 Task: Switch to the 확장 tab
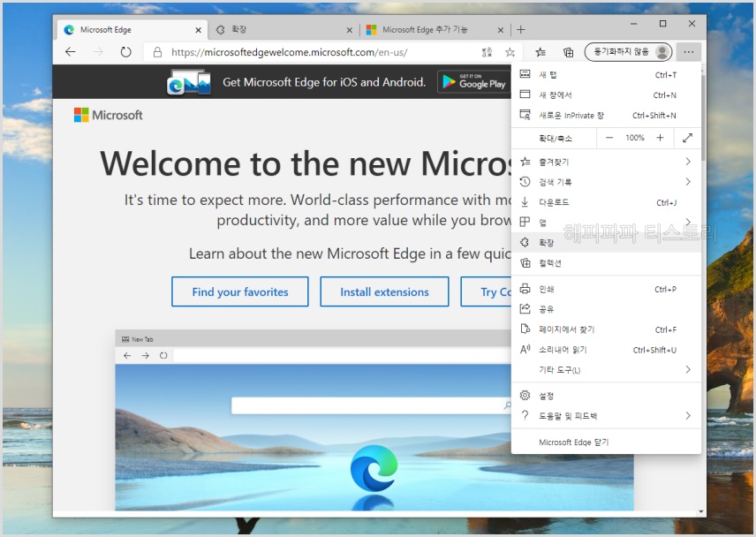tap(284, 30)
